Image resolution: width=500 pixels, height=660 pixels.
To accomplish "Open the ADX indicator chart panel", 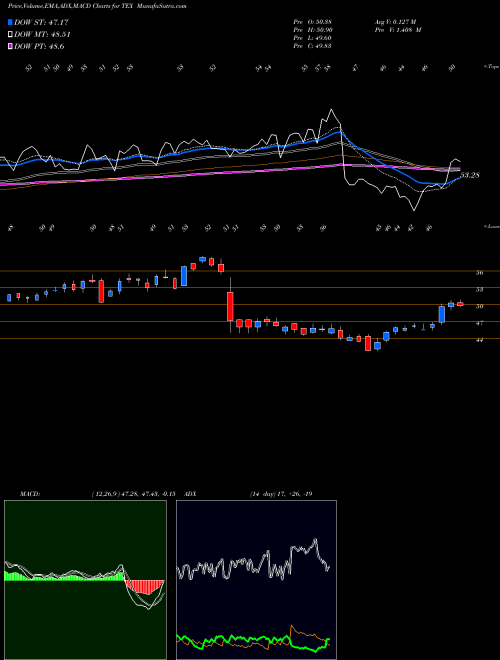I will pos(256,580).
